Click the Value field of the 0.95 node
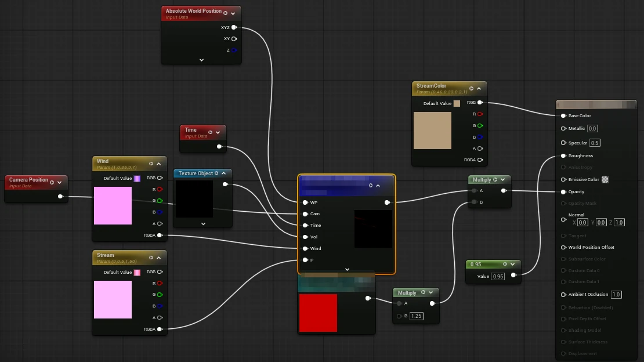 (498, 277)
